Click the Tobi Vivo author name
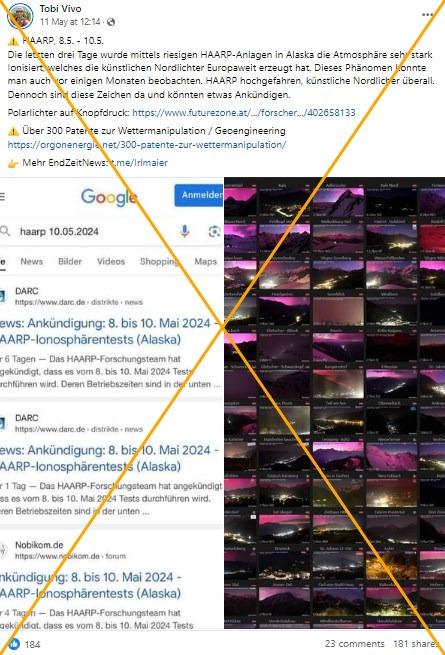445x655 pixels. pos(61,9)
